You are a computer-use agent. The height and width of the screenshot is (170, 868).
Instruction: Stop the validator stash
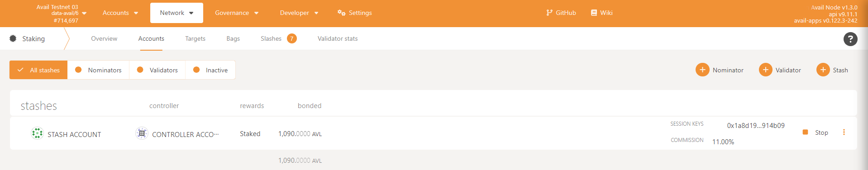816,132
